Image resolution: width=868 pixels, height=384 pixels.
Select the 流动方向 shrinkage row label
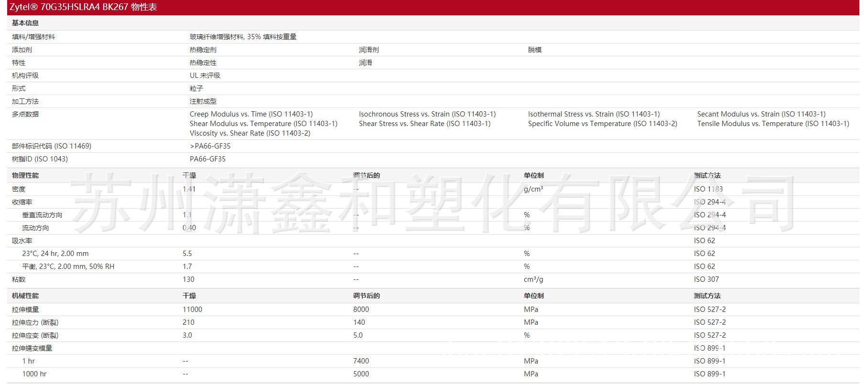[35, 228]
